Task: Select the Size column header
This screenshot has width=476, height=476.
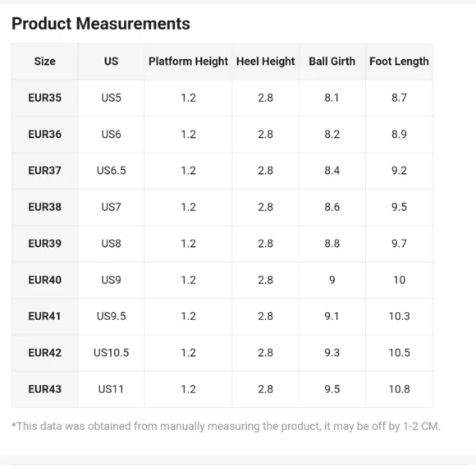Action: (x=45, y=62)
